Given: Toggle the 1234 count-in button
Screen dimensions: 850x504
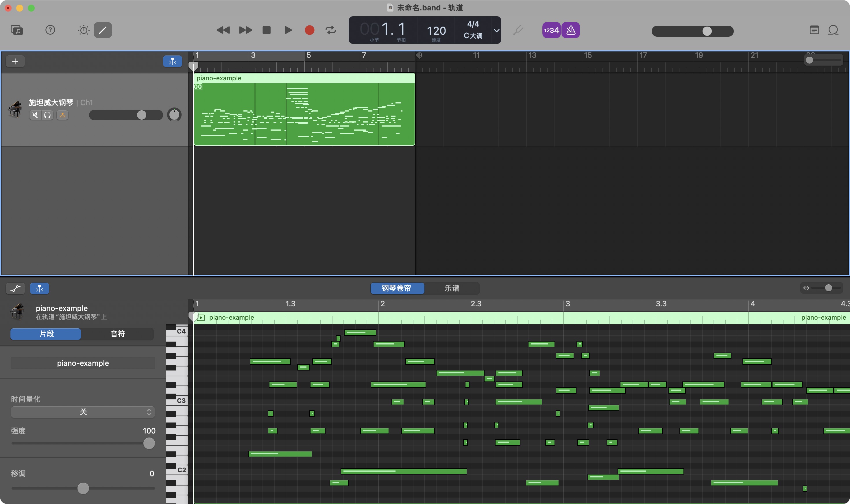Looking at the screenshot, I should pyautogui.click(x=551, y=30).
